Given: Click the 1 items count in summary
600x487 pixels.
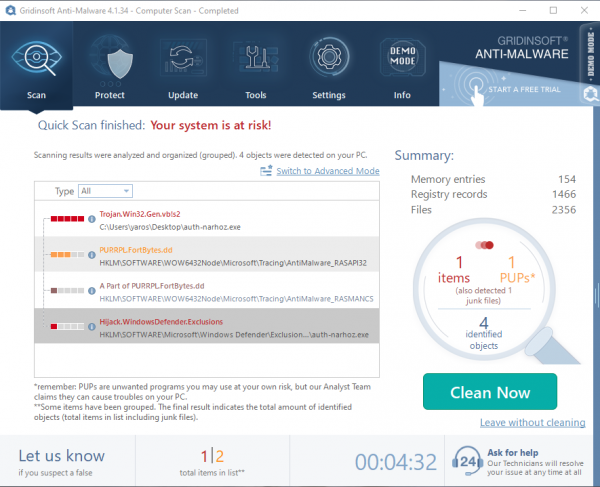Looking at the screenshot, I should point(454,270).
